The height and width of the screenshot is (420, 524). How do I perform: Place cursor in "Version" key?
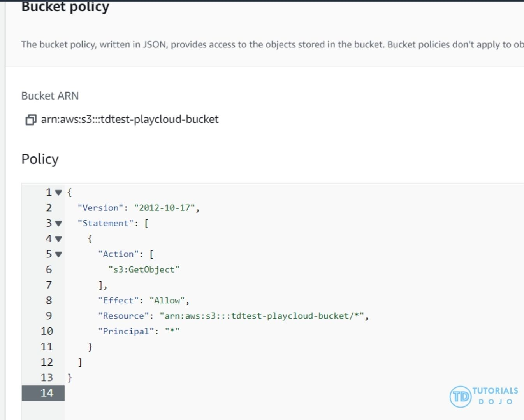point(100,208)
